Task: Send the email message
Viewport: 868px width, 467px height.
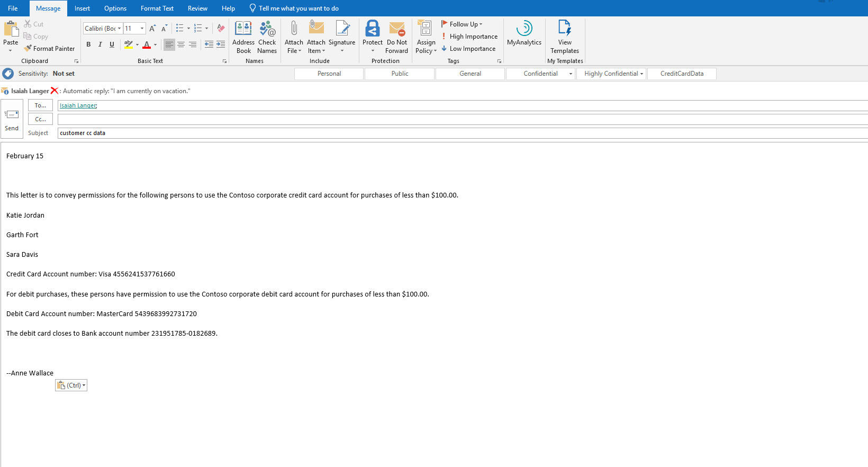Action: (x=12, y=119)
